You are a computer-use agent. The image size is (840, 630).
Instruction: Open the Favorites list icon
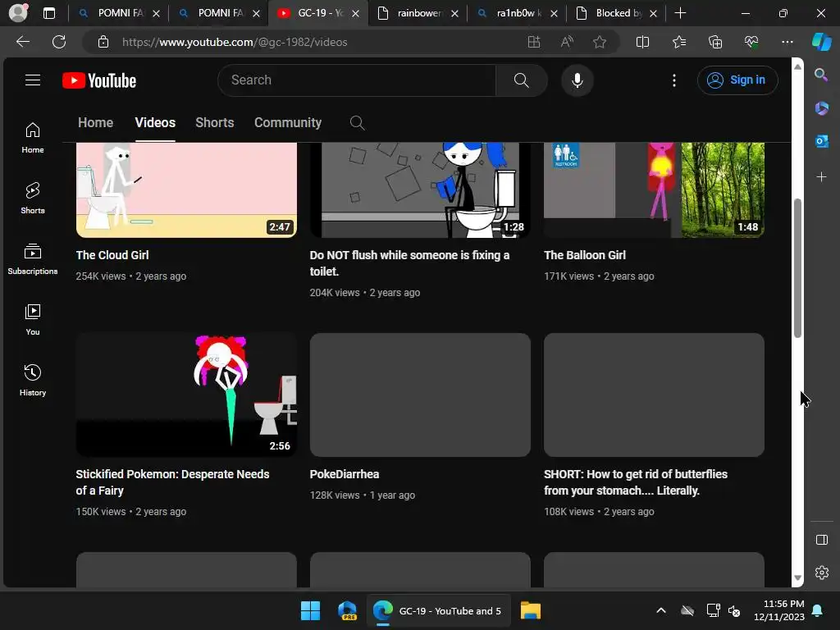(678, 42)
